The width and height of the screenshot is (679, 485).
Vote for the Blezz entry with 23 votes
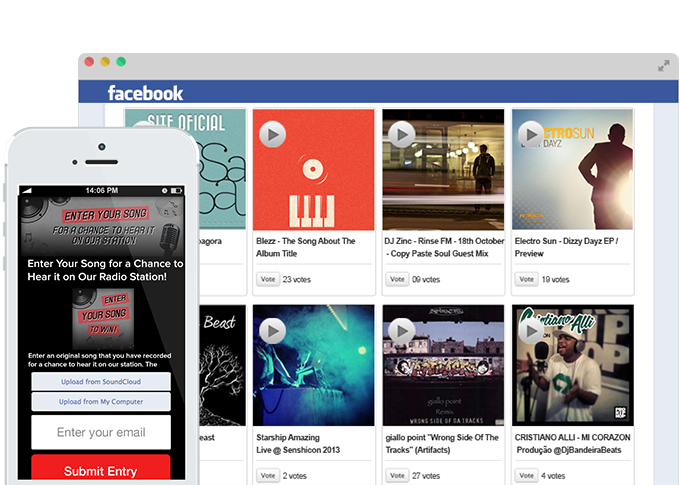pyautogui.click(x=268, y=279)
